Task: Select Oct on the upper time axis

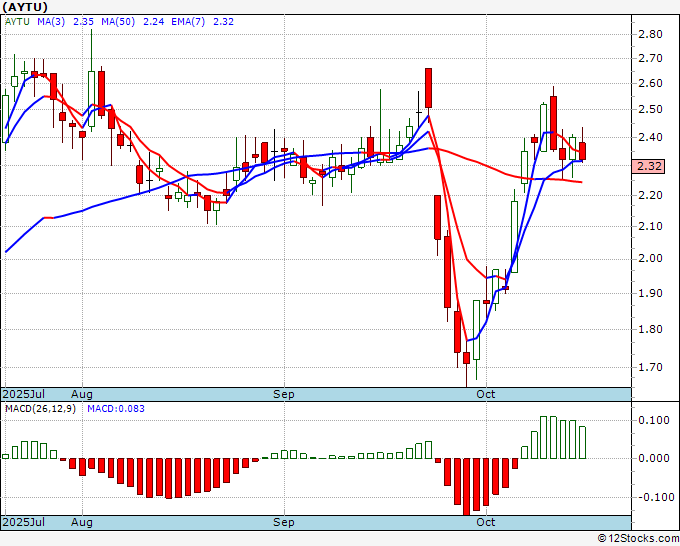Action: point(485,394)
